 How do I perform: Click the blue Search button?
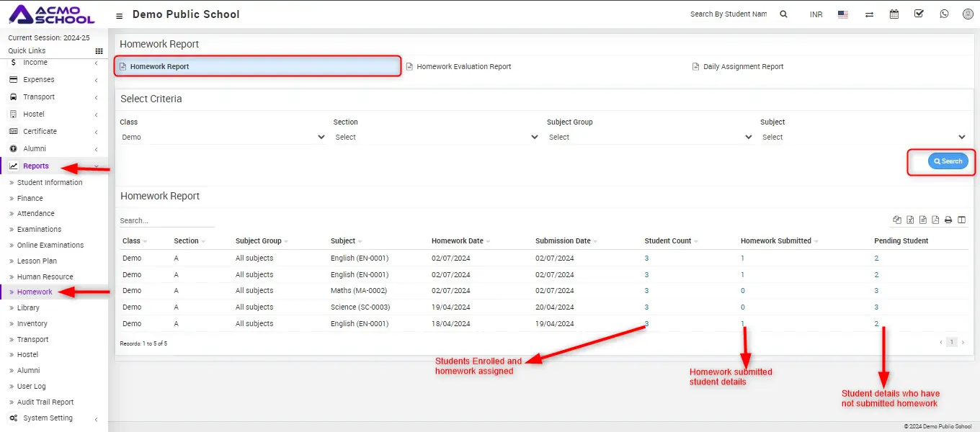pos(948,161)
